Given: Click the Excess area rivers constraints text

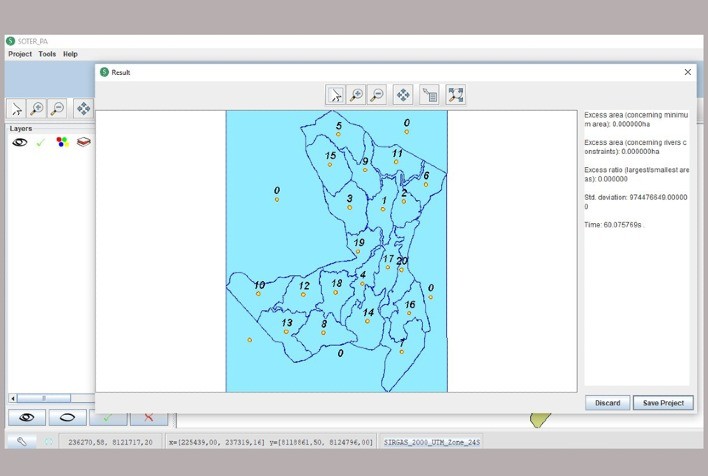Looking at the screenshot, I should (635, 147).
